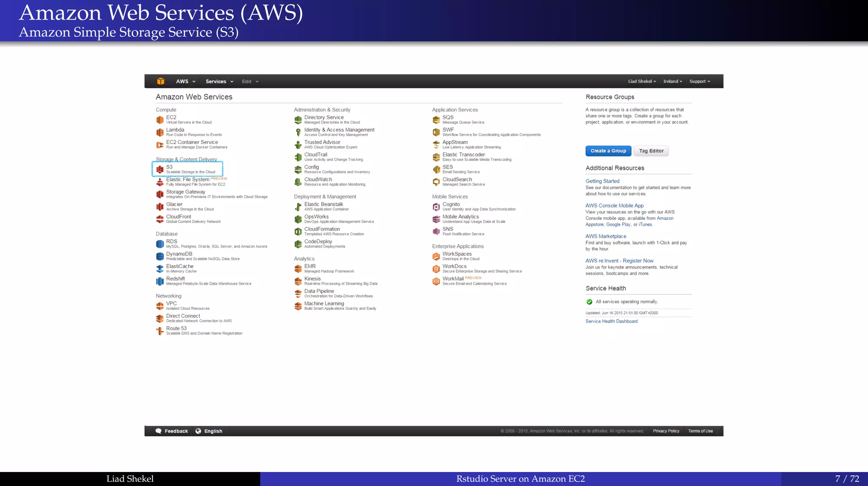This screenshot has height=486, width=868.
Task: Open the Ireland region selector
Action: 673,81
